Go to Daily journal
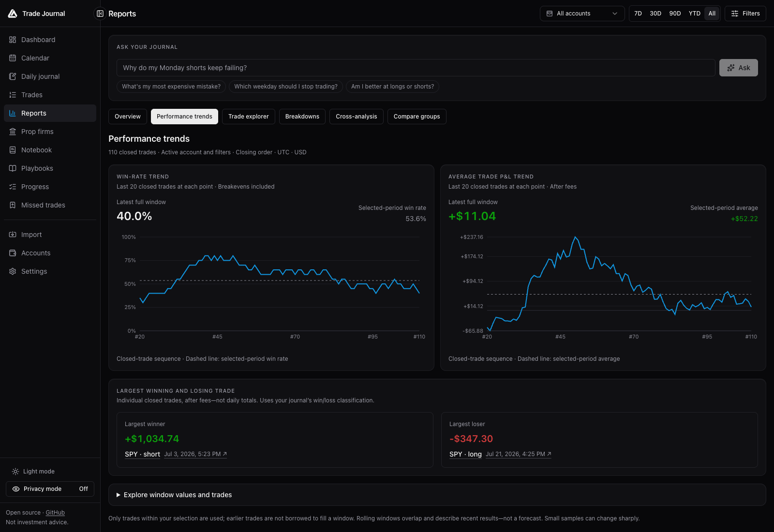The height and width of the screenshot is (532, 774). (50, 76)
